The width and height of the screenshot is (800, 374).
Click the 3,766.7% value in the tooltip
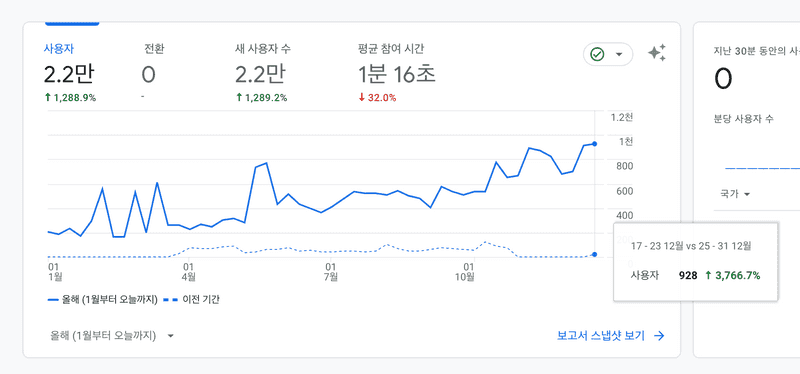click(x=733, y=276)
